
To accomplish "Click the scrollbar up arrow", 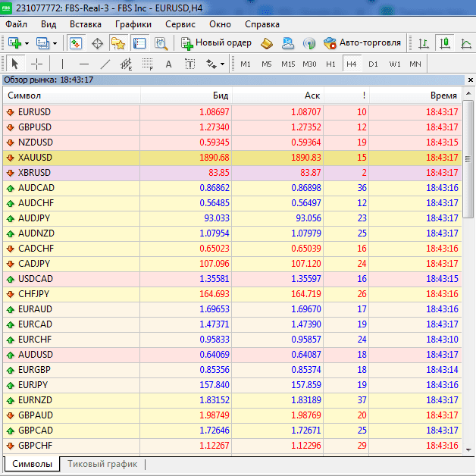I will coord(468,94).
